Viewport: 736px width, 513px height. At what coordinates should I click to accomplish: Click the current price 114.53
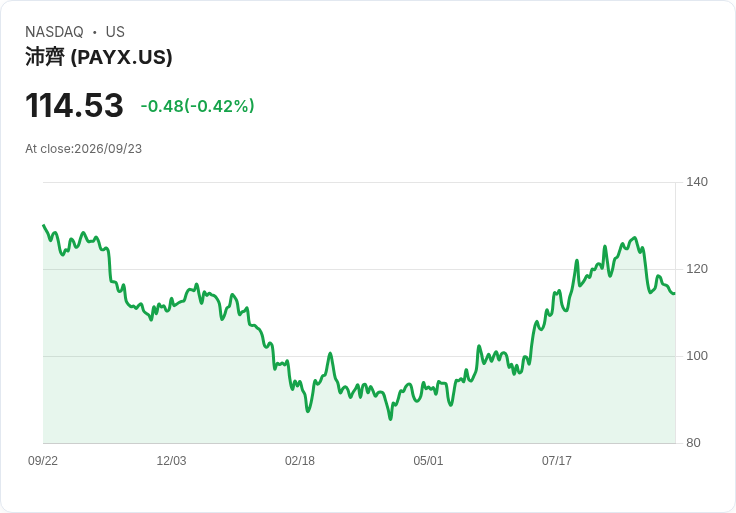click(74, 105)
